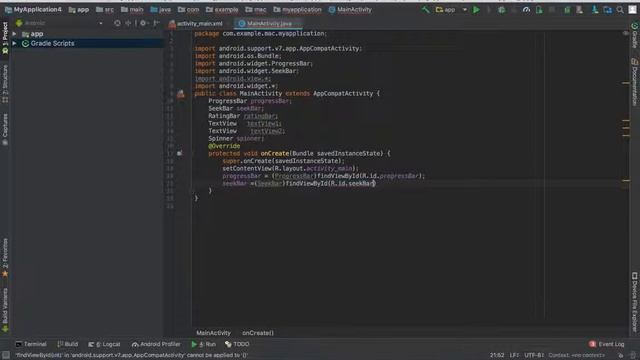
Task: Hide the Project panel with hide icon
Action: (156, 23)
